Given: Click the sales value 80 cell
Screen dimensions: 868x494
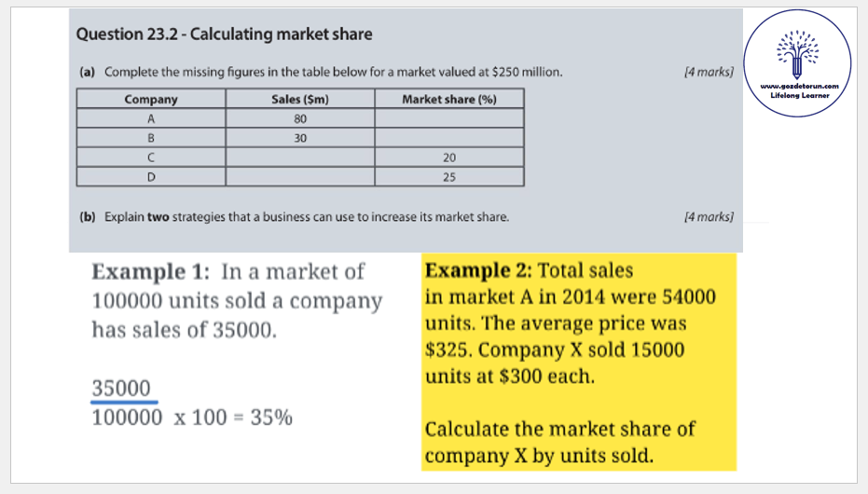Looking at the screenshot, I should coord(300,119).
